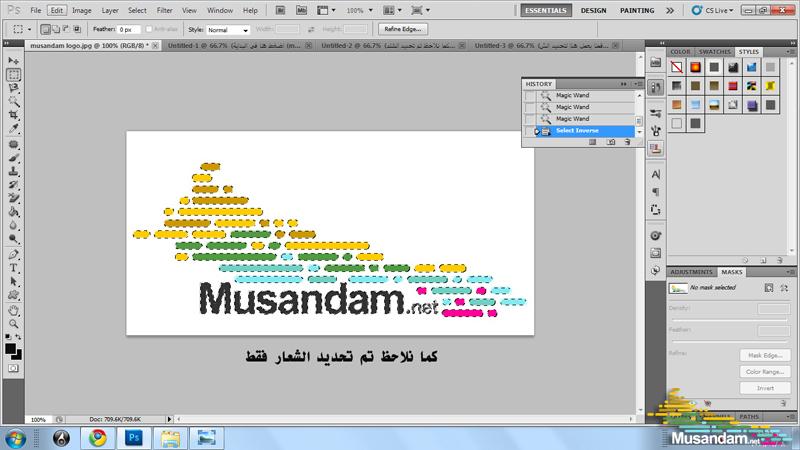Screen dimensions: 800x450
Task: Create new document from current state
Action: pos(592,142)
